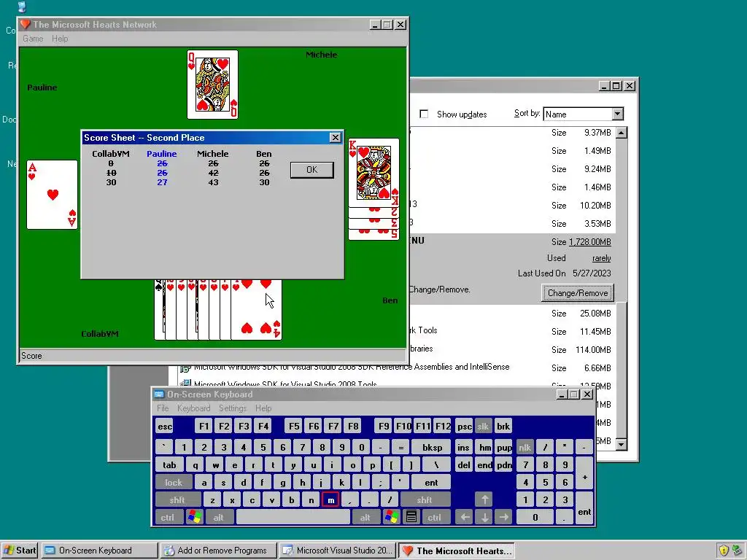
Task: Click the F1 key on the on-screen keyboard
Action: pos(204,426)
